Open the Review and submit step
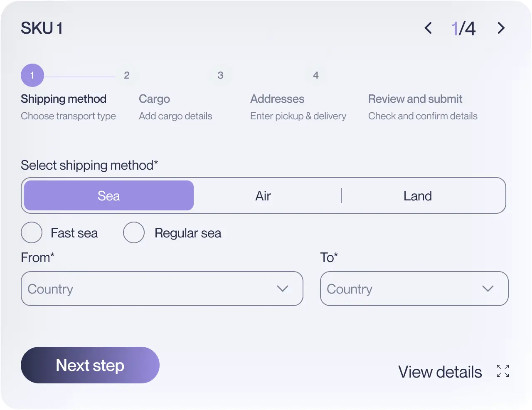The image size is (532, 410). (x=415, y=99)
